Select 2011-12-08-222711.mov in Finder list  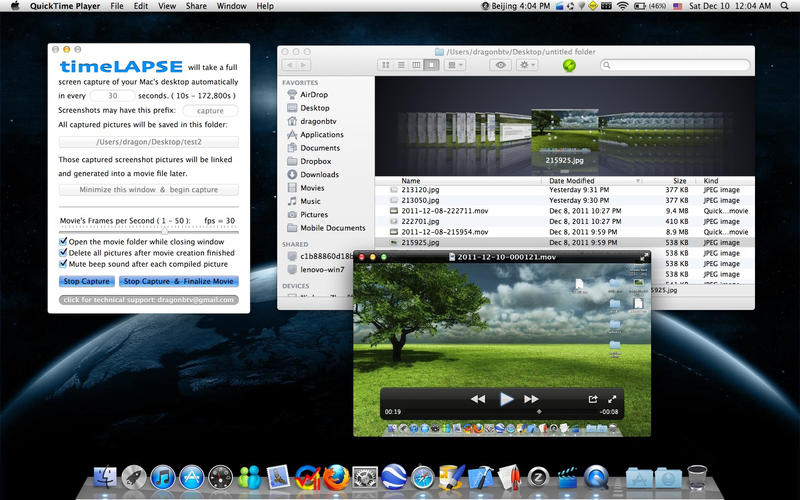[565, 211]
